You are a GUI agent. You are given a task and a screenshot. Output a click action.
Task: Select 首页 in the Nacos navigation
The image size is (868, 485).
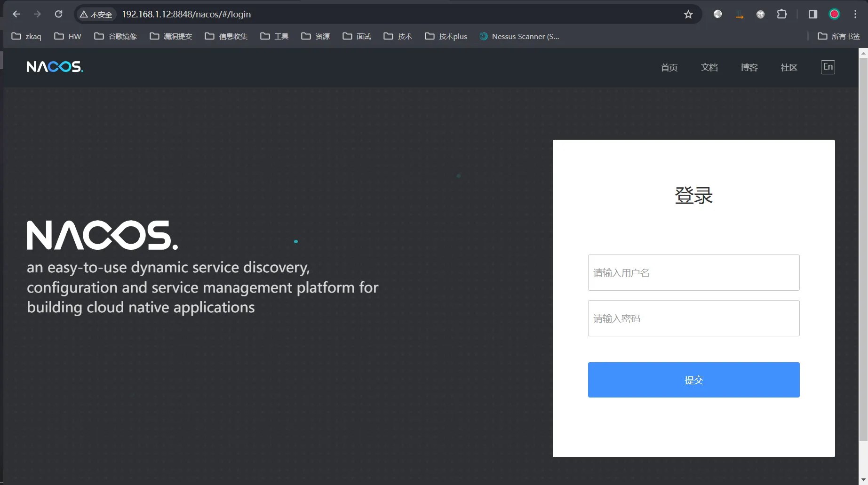click(x=669, y=67)
